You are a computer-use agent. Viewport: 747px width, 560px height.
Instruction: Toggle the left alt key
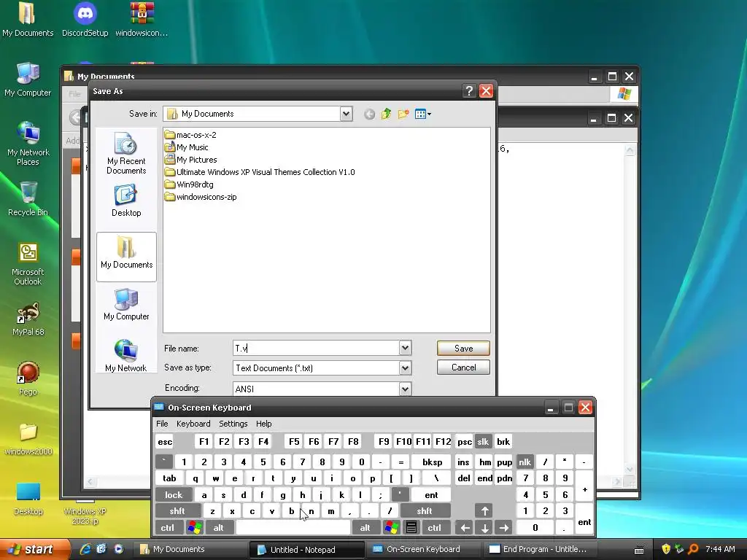click(218, 528)
